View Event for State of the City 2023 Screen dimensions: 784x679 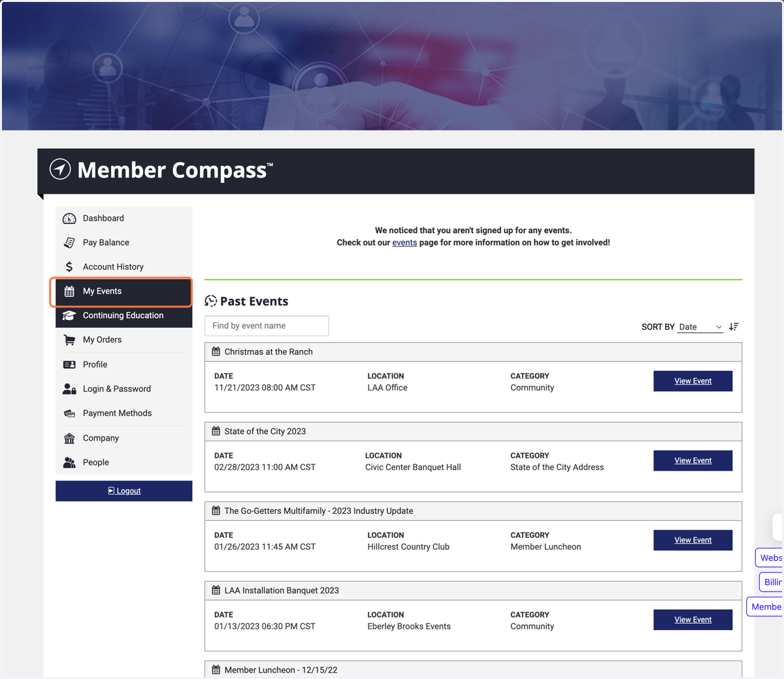pos(693,461)
